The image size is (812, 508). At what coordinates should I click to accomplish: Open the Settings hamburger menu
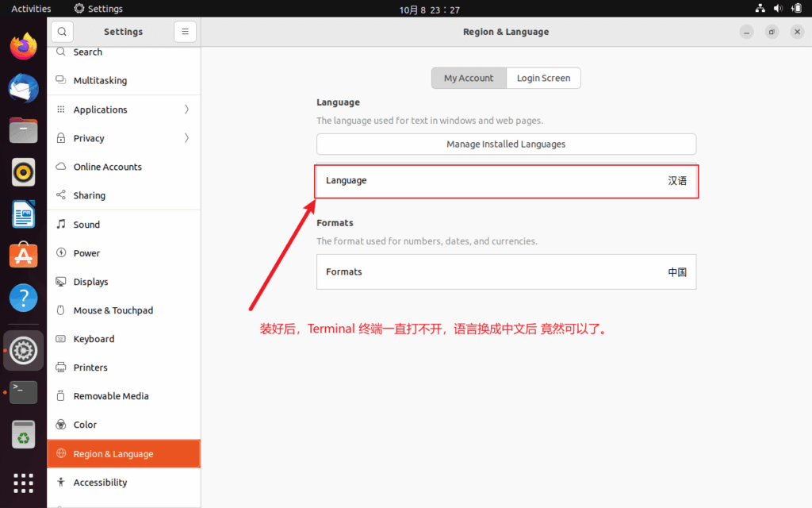pos(185,32)
